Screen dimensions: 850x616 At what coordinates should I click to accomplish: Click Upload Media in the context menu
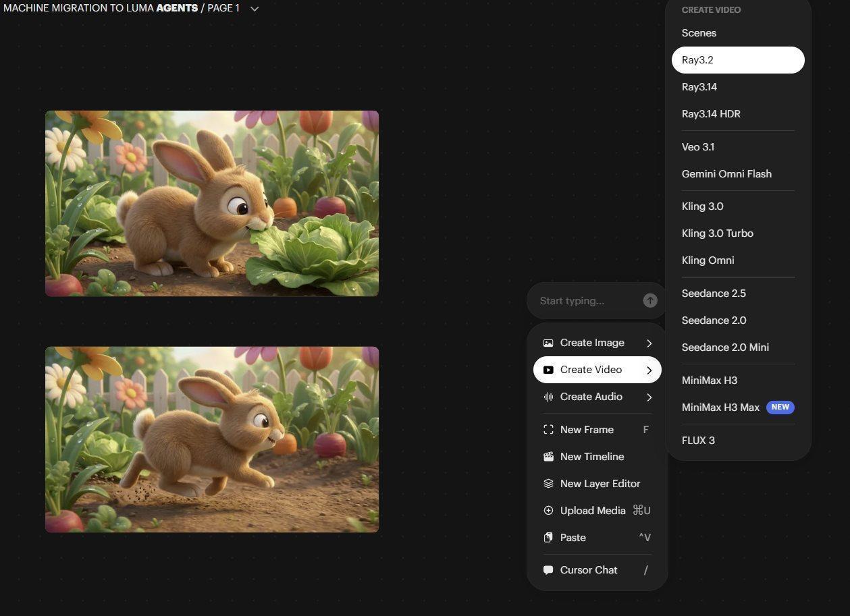pyautogui.click(x=597, y=511)
